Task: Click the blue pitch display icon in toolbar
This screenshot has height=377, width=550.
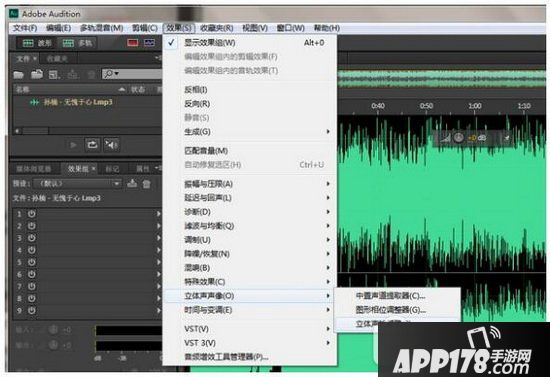Action: (149, 43)
